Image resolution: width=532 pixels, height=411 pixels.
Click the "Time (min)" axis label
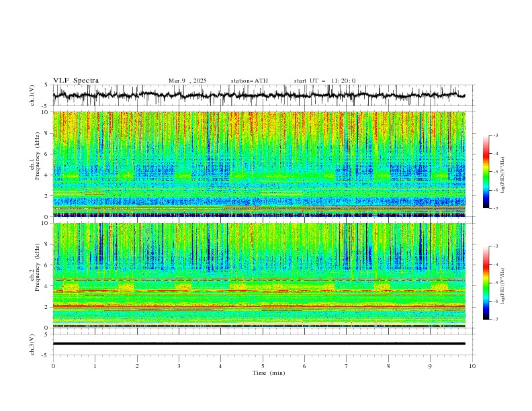269,373
